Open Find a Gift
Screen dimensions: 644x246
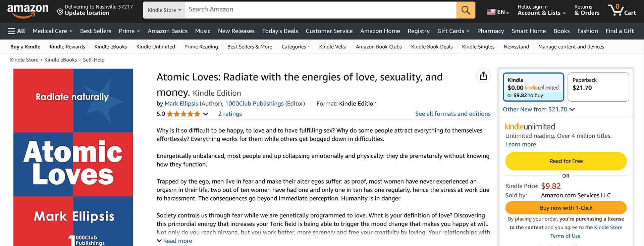620,31
